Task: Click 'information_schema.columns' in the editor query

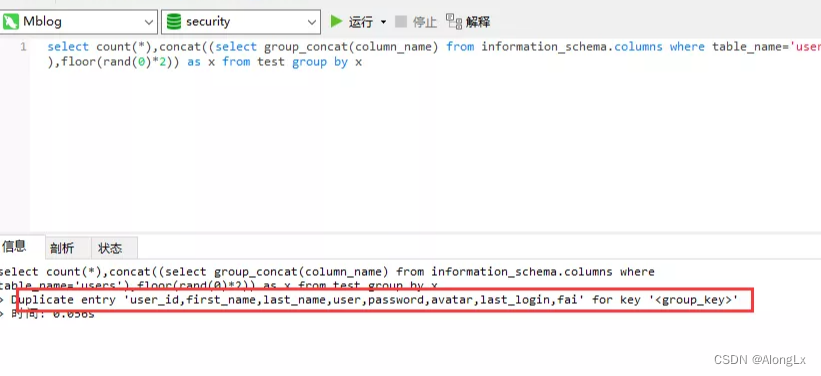Action: pyautogui.click(x=572, y=47)
